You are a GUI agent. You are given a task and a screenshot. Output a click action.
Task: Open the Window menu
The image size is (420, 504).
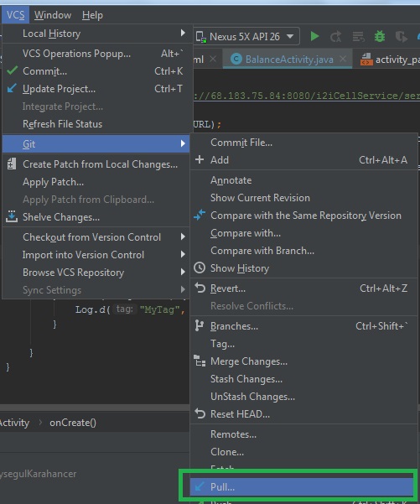coord(53,15)
